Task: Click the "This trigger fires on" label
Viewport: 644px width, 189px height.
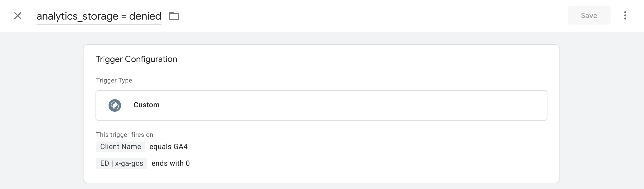Action: coord(124,135)
